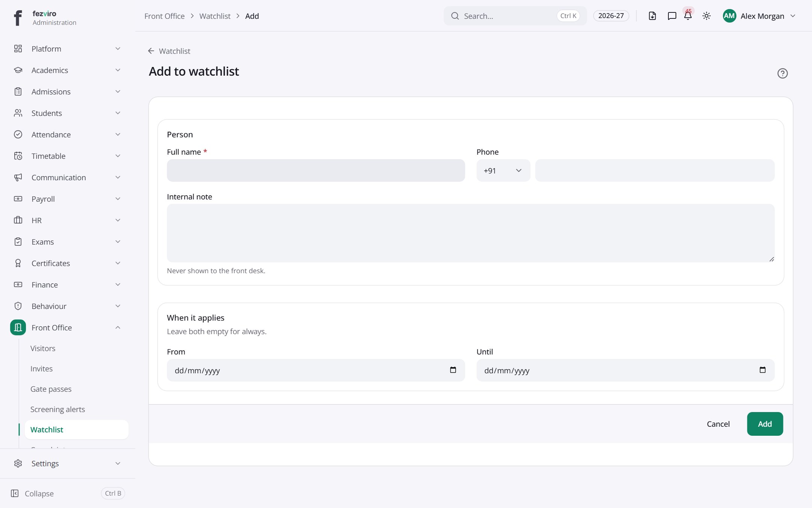Click the Students people icon
This screenshot has height=508, width=812.
click(18, 113)
